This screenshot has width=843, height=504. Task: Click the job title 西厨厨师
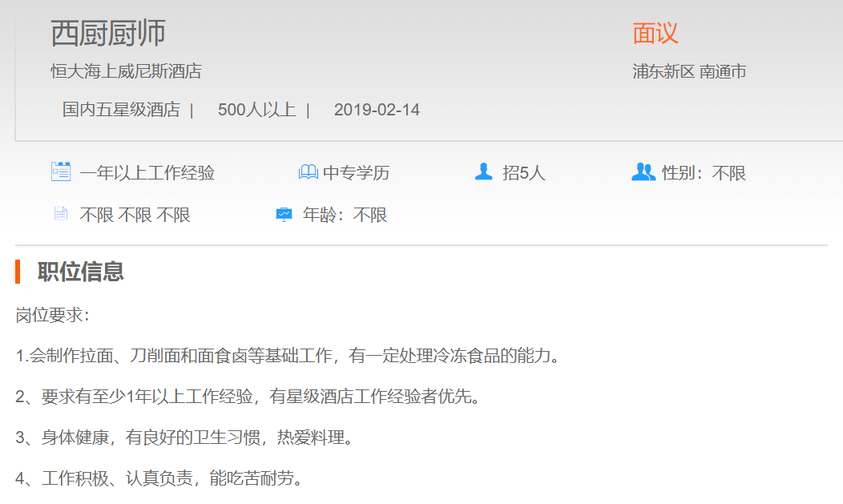click(108, 33)
